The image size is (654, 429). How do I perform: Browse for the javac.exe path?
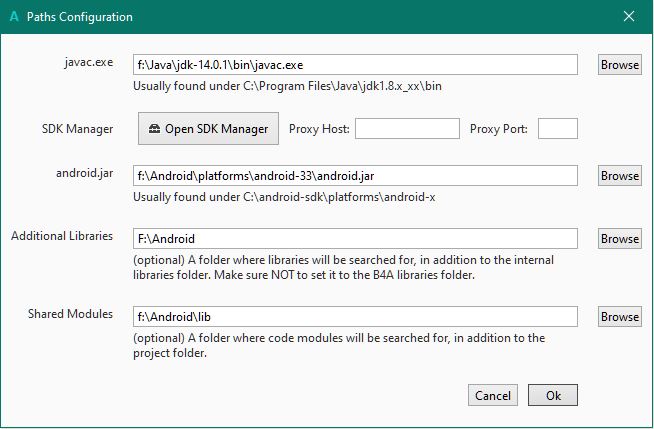click(619, 64)
